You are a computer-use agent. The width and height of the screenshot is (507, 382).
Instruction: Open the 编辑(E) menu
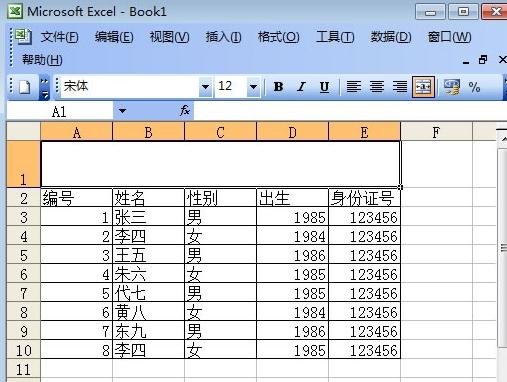point(114,37)
